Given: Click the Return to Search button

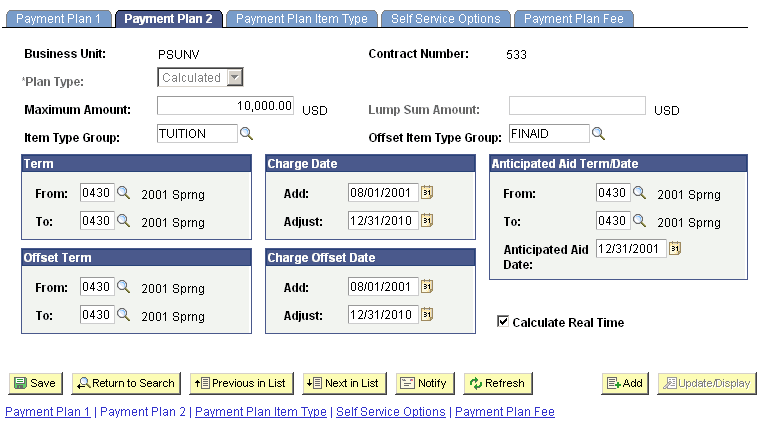Looking at the screenshot, I should [x=126, y=383].
